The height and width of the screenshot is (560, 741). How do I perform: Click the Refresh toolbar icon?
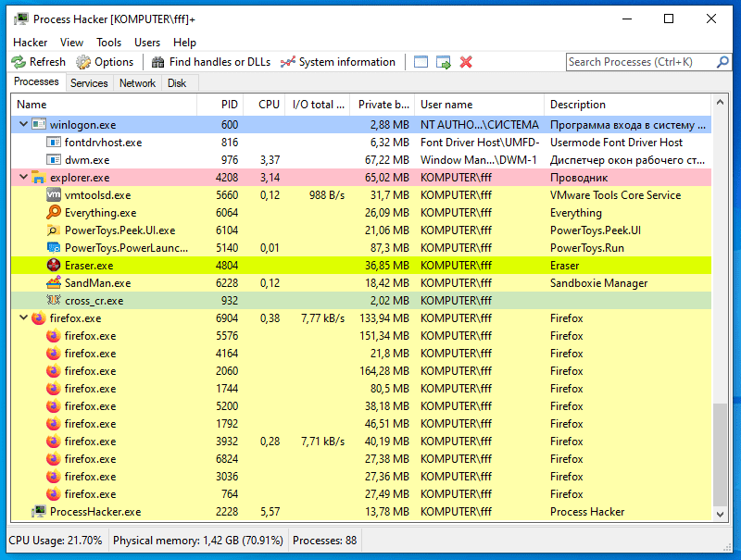19,62
